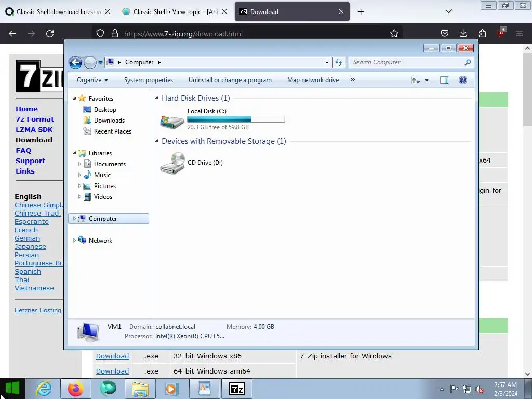Open the browser downloads panel
The image size is (532, 399).
[463, 34]
